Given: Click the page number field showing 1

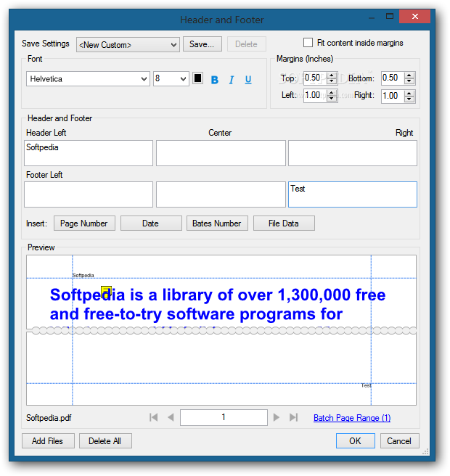Looking at the screenshot, I should tap(224, 417).
